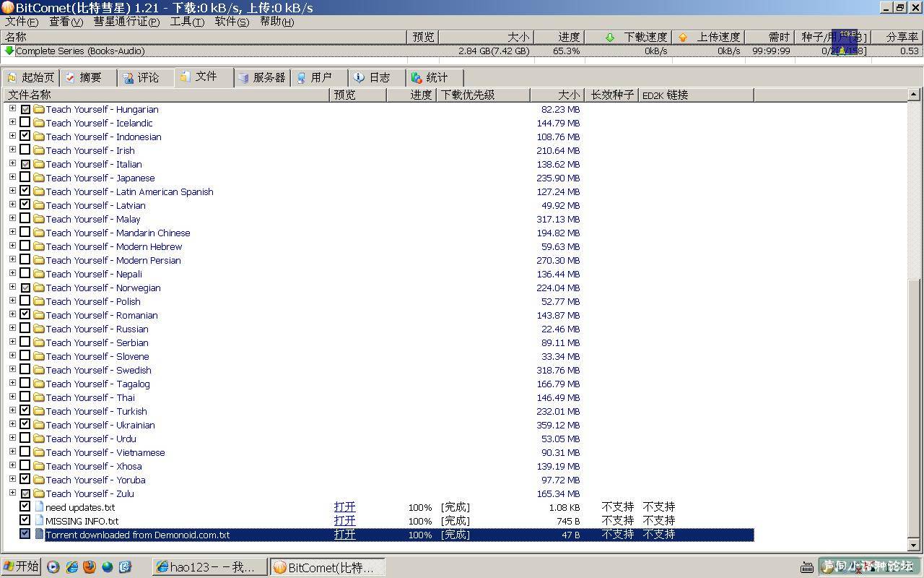924x578 pixels.
Task: Click the folder icon of Teach Yourself - Swedish
Action: (39, 371)
